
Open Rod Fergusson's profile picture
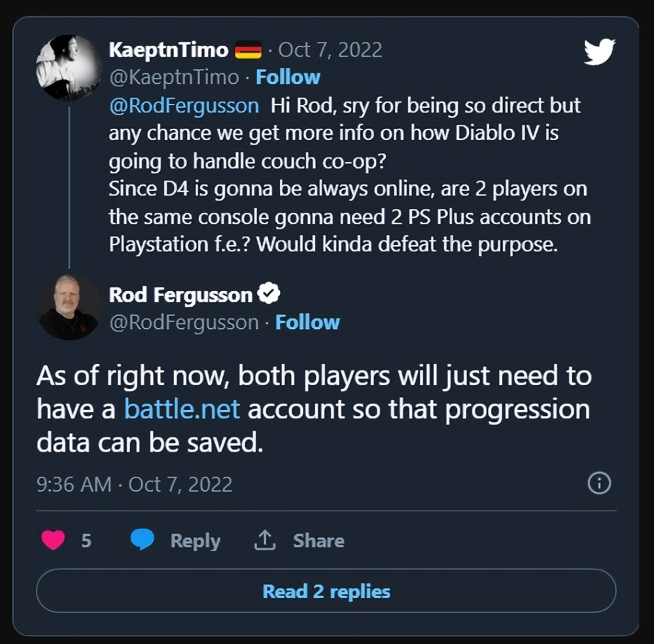[68, 307]
